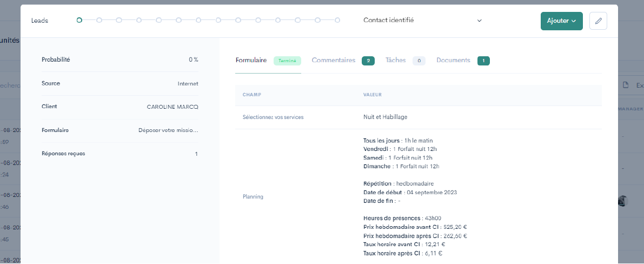Click the VALEUR column header
The image size is (644, 264).
tap(373, 95)
